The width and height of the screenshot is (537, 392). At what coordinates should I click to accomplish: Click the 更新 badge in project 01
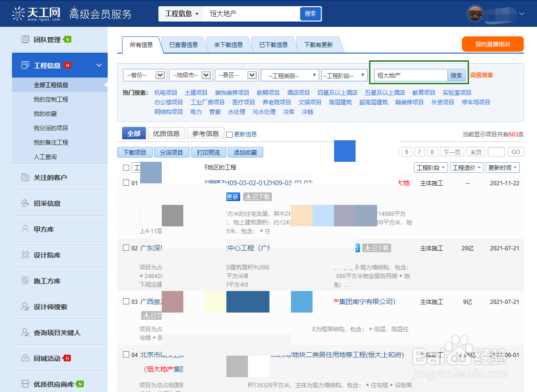point(233,197)
